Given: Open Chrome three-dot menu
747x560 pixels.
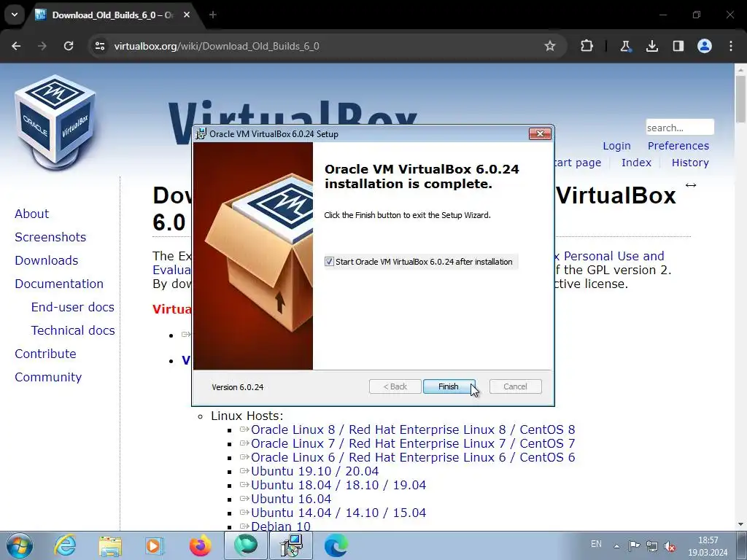Looking at the screenshot, I should pyautogui.click(x=731, y=46).
